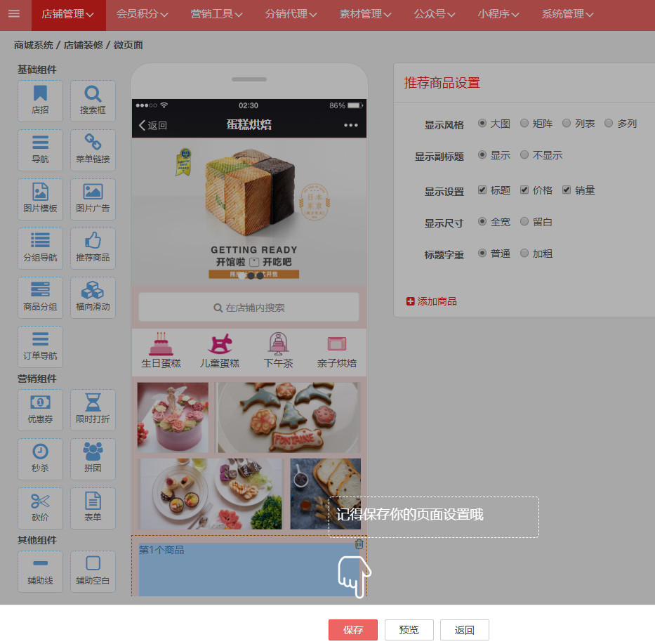Viewport: 655px width, 644px height.
Task: Uncheck the 价格 display checkbox
Action: pos(524,190)
